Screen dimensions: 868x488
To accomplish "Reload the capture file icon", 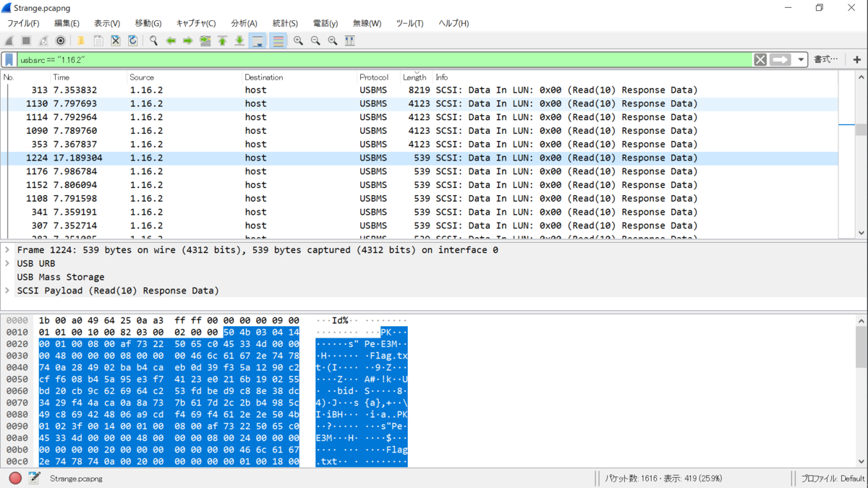I will 133,41.
